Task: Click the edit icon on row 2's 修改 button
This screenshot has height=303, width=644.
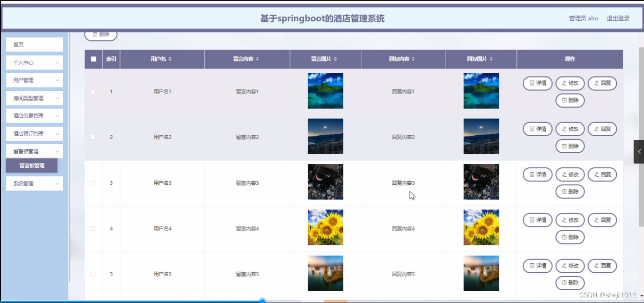Action: [564, 129]
